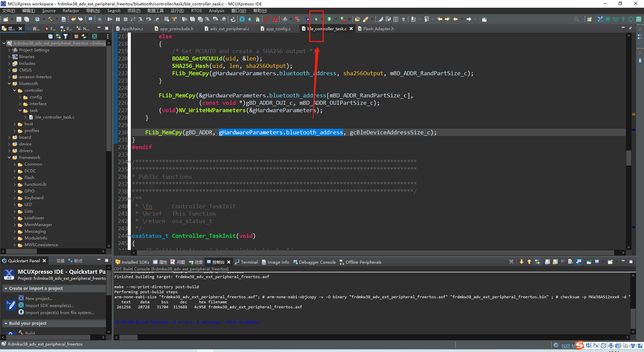Viewport: 644px width, 352px height.
Task: Switch to Flash_Adapter.h editor tab
Action: [376, 29]
